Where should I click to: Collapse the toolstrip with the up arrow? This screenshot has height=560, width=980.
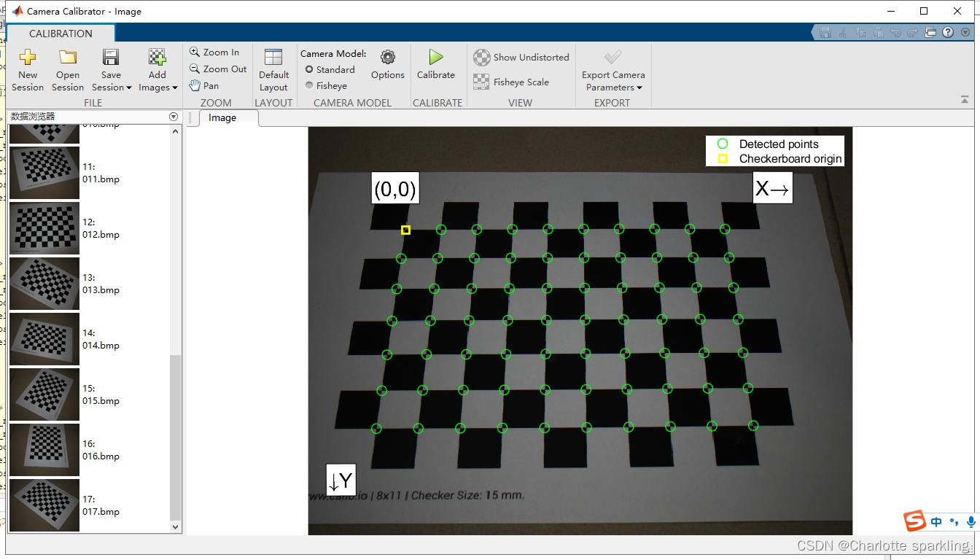[965, 99]
